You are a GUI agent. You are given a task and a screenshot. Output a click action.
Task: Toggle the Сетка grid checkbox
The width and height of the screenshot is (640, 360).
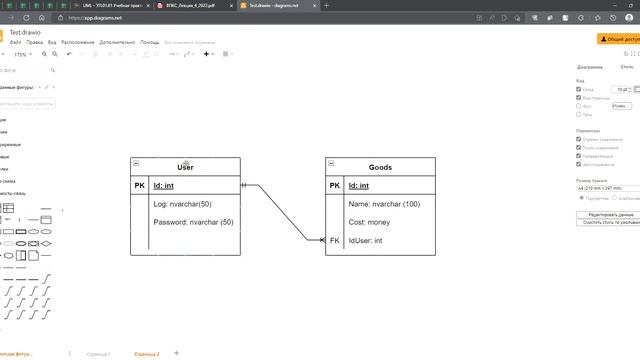[x=578, y=89]
